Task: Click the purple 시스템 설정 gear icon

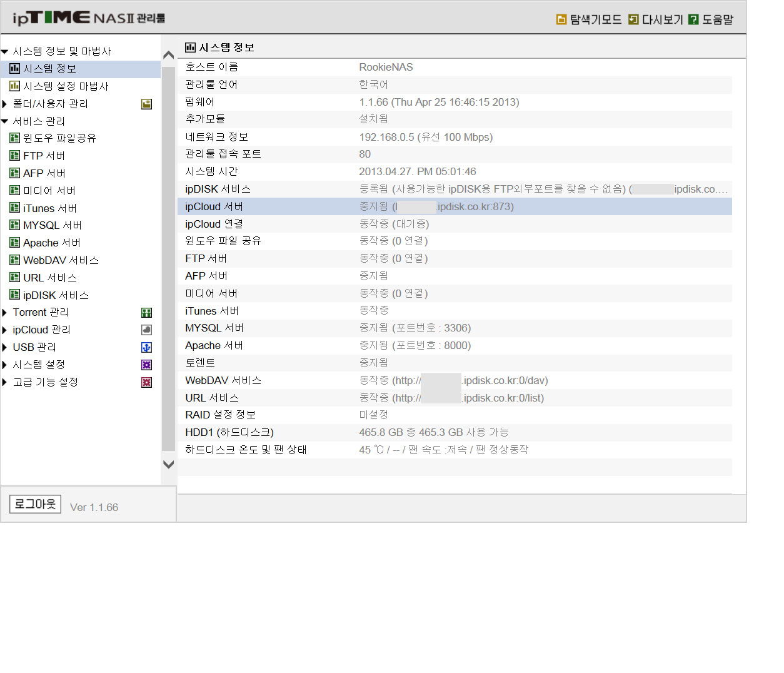Action: pos(147,365)
